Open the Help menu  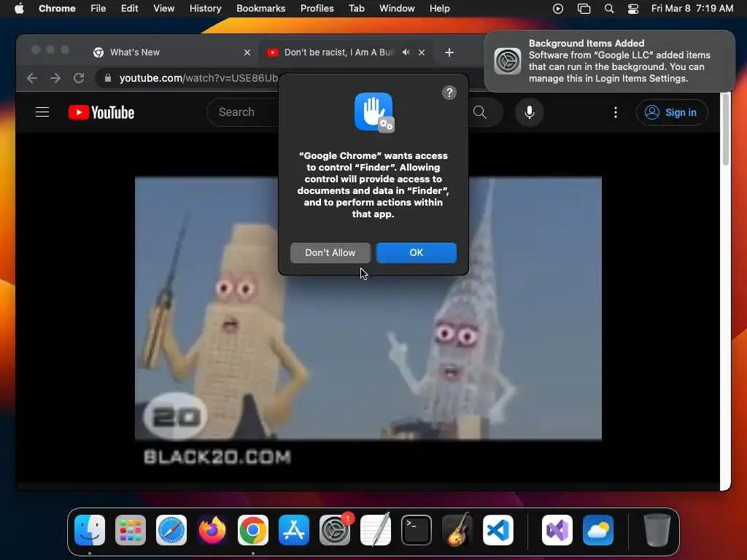point(439,9)
